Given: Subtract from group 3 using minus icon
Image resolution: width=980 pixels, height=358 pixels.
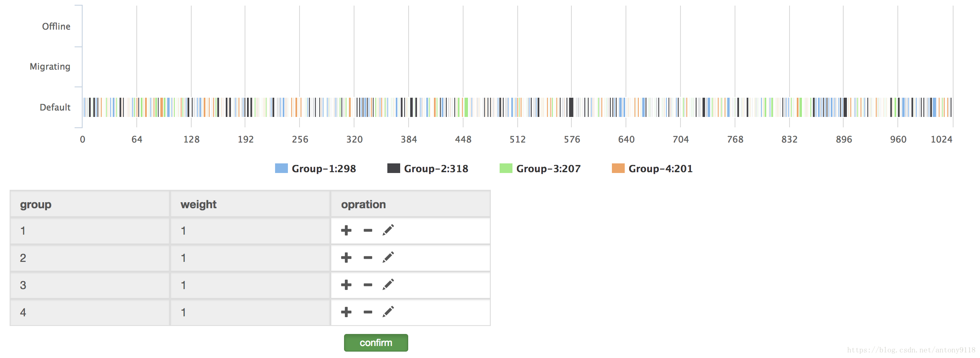Looking at the screenshot, I should [368, 285].
